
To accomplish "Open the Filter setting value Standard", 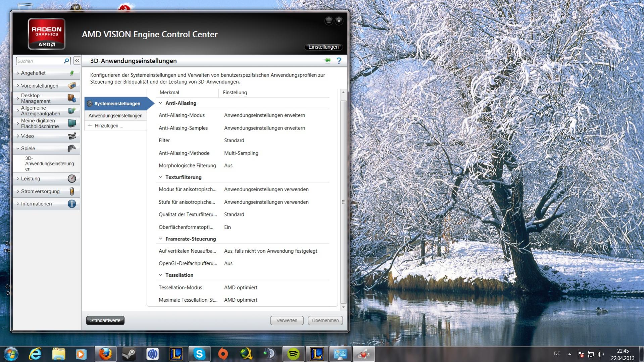I will 234,141.
